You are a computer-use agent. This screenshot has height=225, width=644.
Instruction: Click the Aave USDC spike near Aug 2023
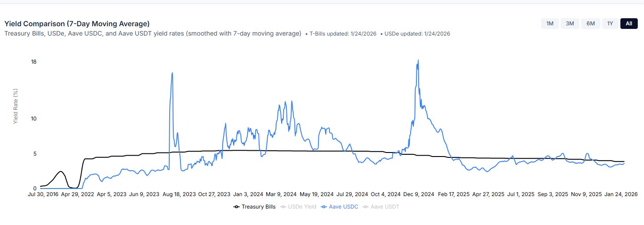172,73
